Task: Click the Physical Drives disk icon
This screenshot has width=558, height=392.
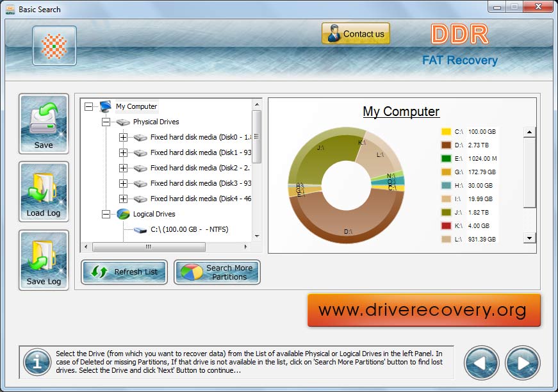Action: [x=123, y=122]
